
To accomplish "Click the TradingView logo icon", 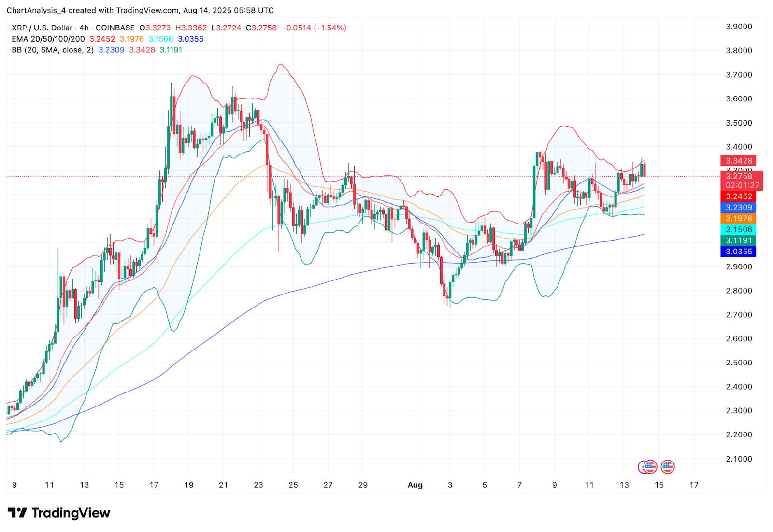I will pos(17,513).
